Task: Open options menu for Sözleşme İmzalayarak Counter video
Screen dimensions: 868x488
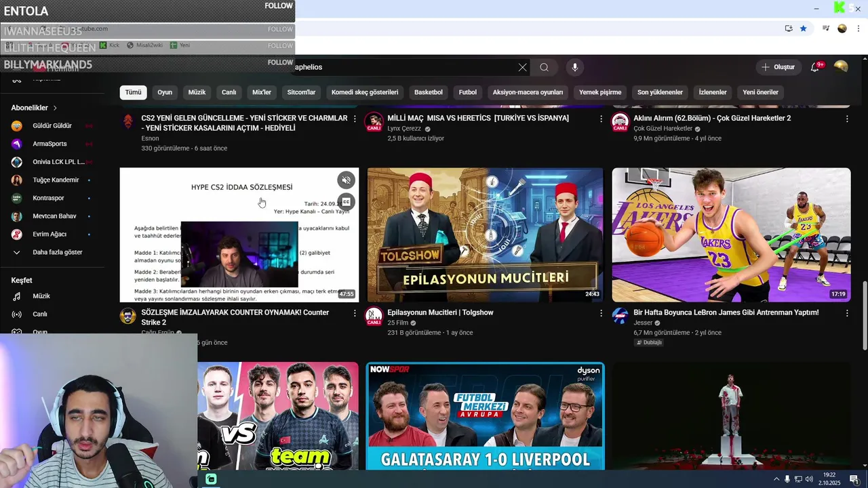Action: tap(355, 313)
